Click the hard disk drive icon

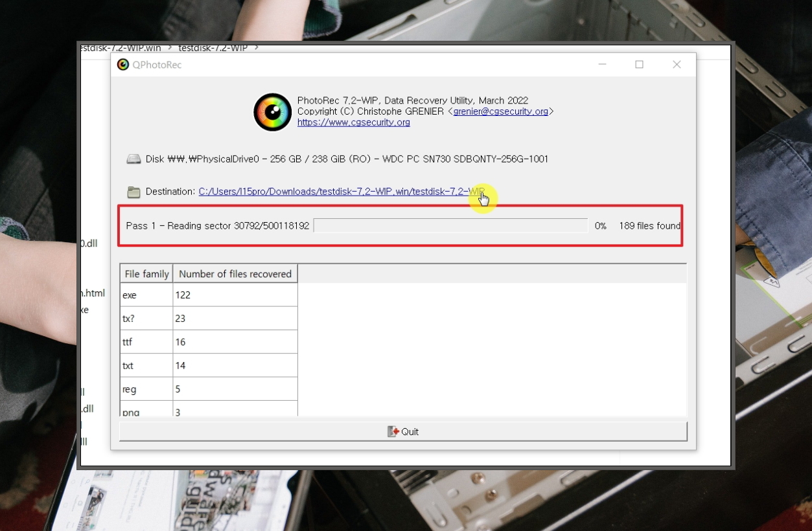133,159
